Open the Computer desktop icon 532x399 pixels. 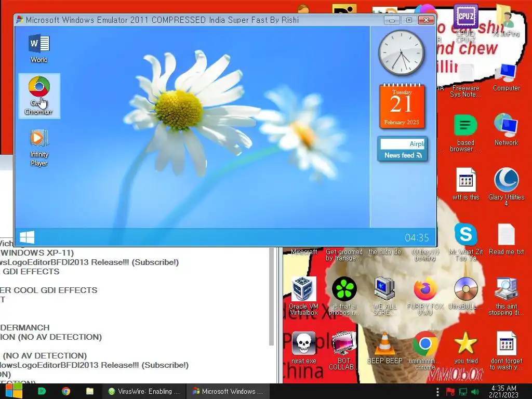506,77
